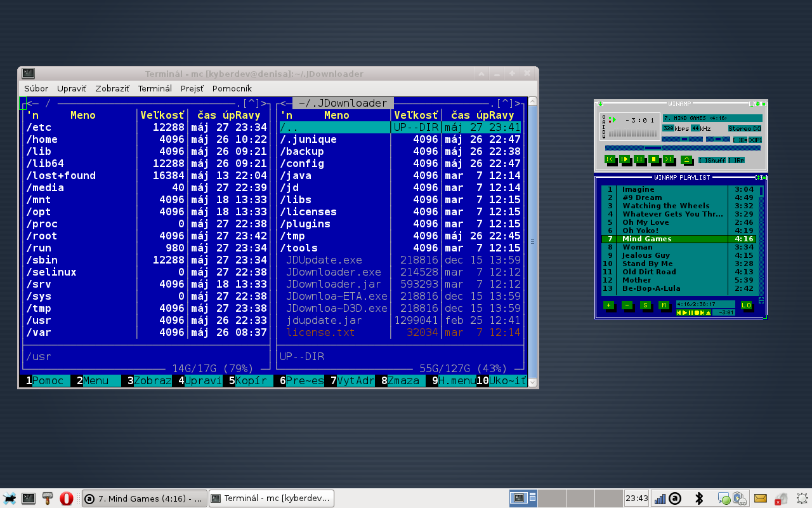The height and width of the screenshot is (508, 812).
Task: Click mini play icon in playlist footer
Action: pyautogui.click(x=685, y=312)
